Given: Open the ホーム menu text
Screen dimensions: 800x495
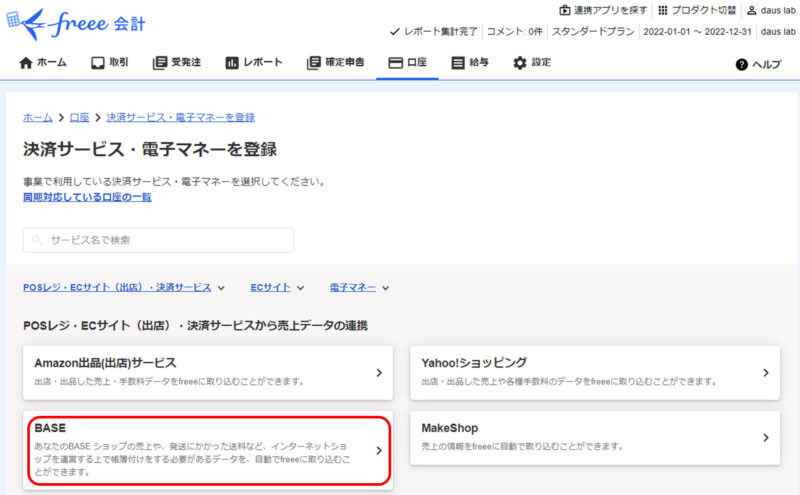Looking at the screenshot, I should [x=52, y=62].
